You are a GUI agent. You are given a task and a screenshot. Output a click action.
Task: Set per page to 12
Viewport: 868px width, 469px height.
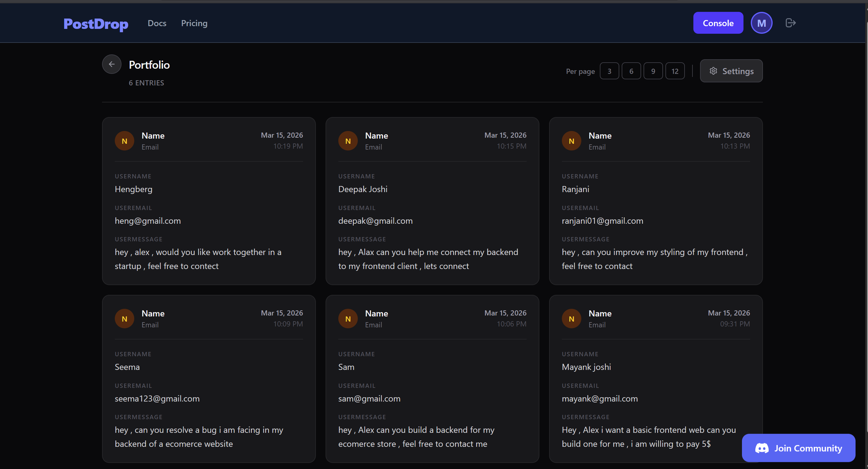(675, 71)
